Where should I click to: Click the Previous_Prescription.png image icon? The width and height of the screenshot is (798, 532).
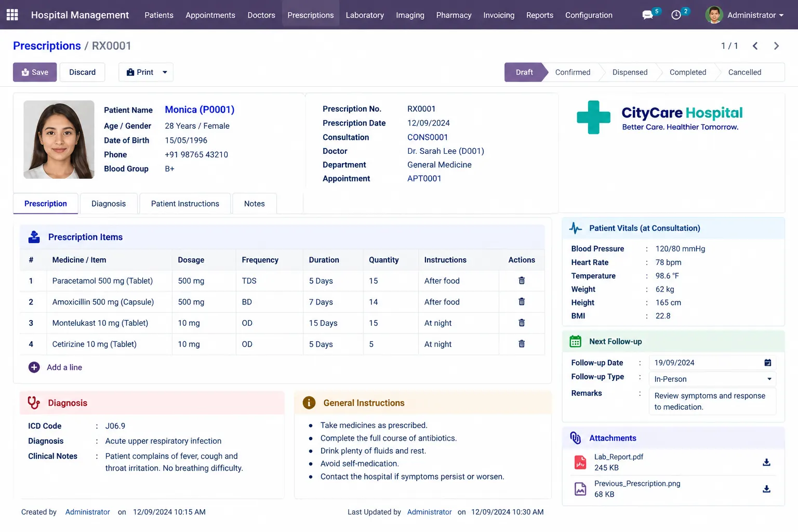(x=580, y=489)
